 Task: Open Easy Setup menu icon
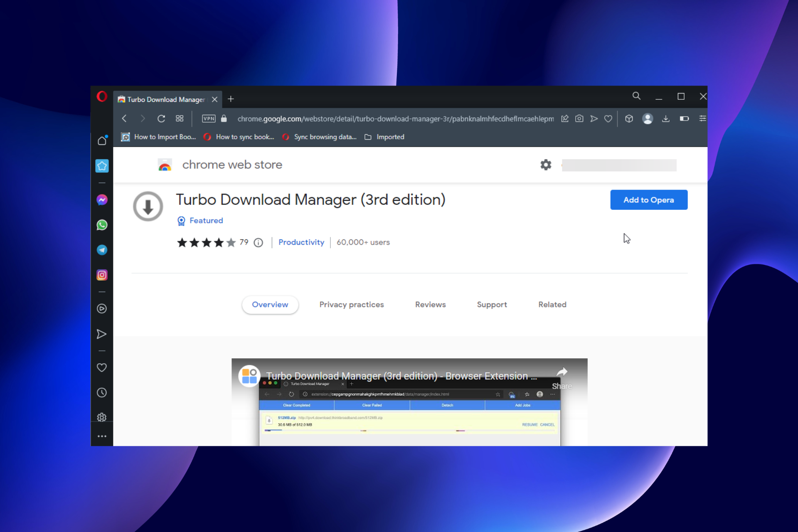(x=702, y=119)
